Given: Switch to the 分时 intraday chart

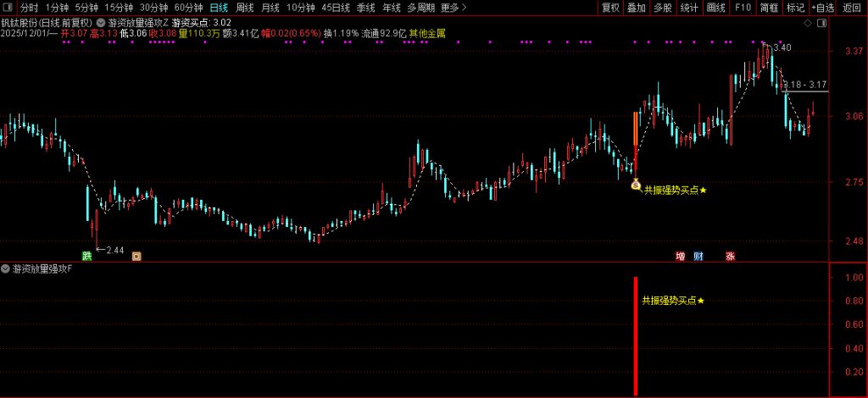Looking at the screenshot, I should [x=30, y=8].
